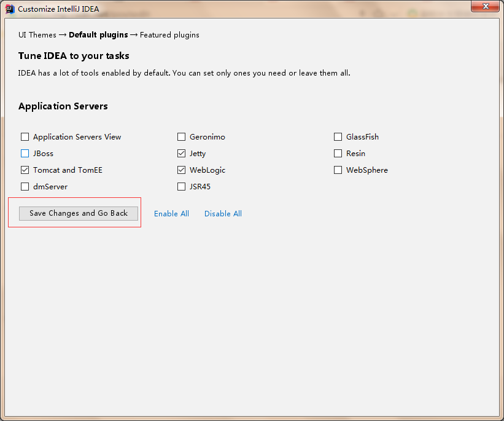504x421 pixels.
Task: Disable the WebLogic checkbox
Action: click(x=181, y=170)
